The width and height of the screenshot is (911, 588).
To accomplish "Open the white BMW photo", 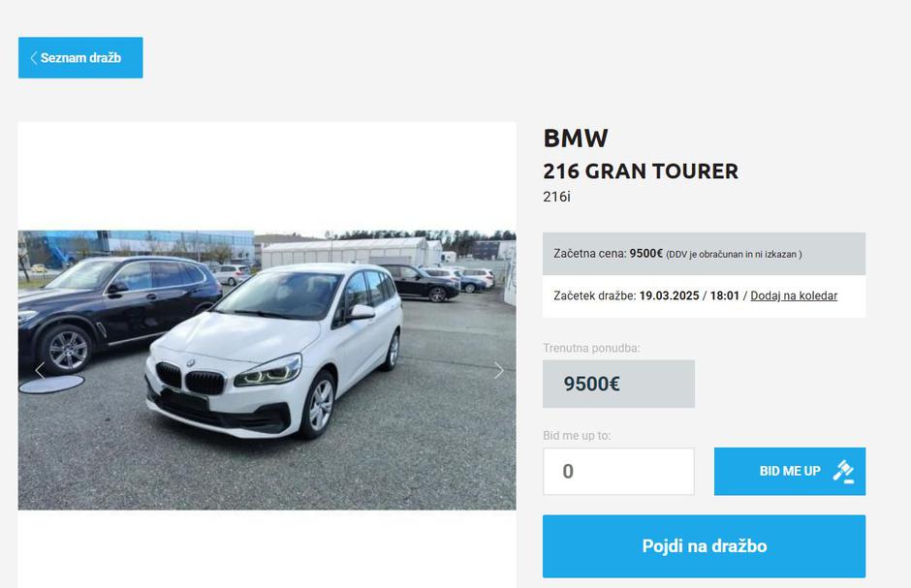I will point(267,370).
